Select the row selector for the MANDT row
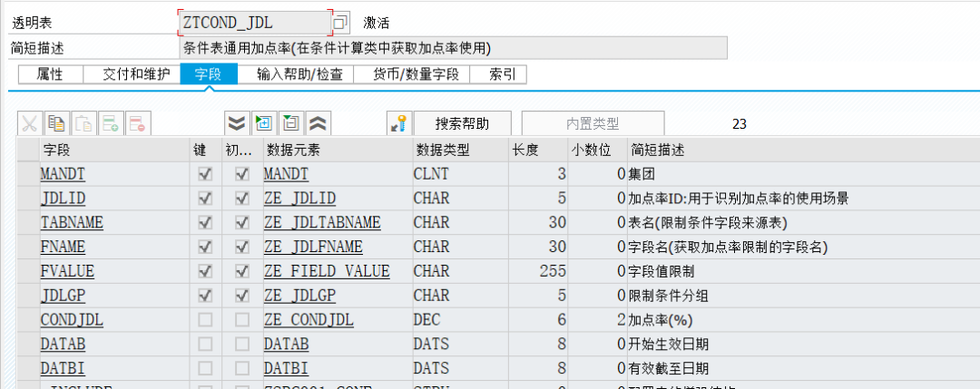 tap(27, 174)
